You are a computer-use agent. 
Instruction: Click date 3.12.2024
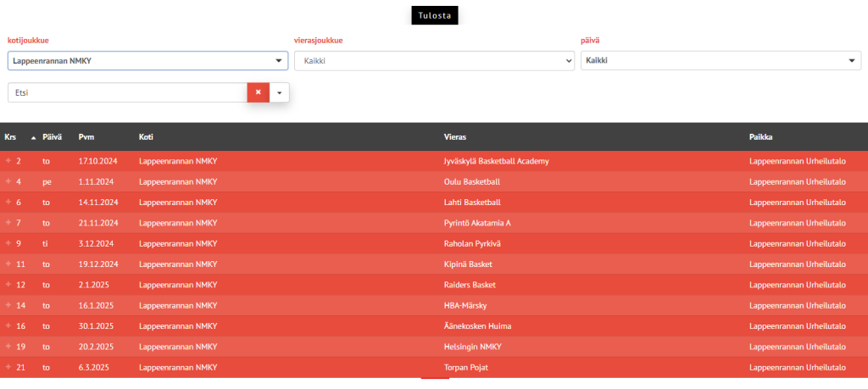point(97,243)
